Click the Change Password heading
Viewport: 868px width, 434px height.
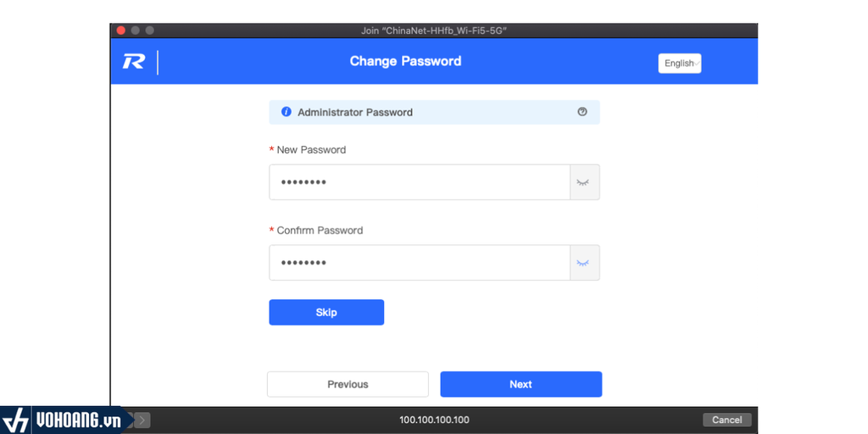pyautogui.click(x=405, y=61)
